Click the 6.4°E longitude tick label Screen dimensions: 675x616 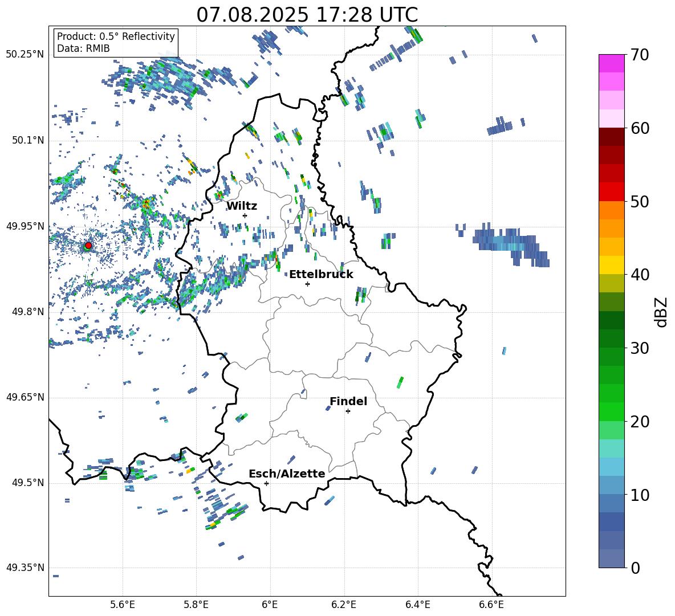(x=418, y=605)
